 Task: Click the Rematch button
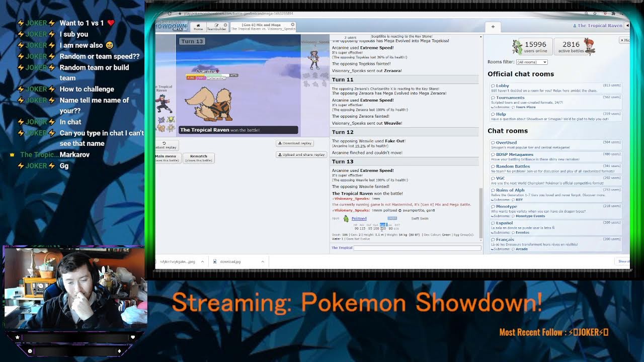[x=199, y=158]
